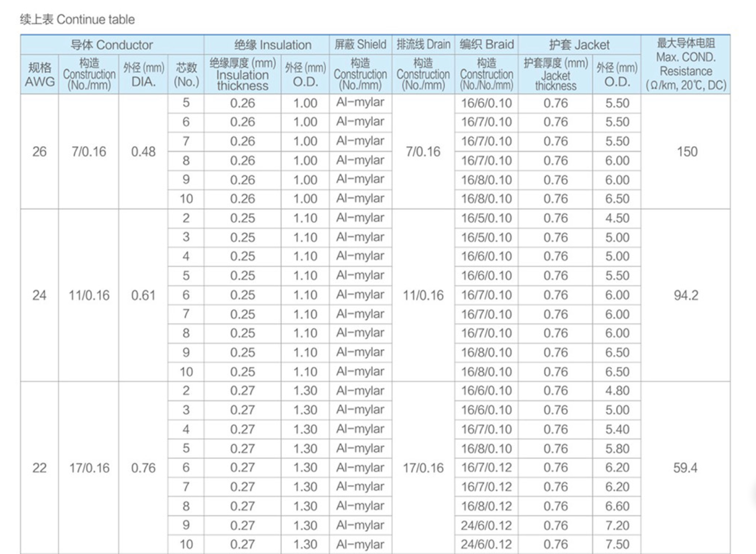Select the 59.4 resistance value cell
756x554 pixels.
[685, 467]
